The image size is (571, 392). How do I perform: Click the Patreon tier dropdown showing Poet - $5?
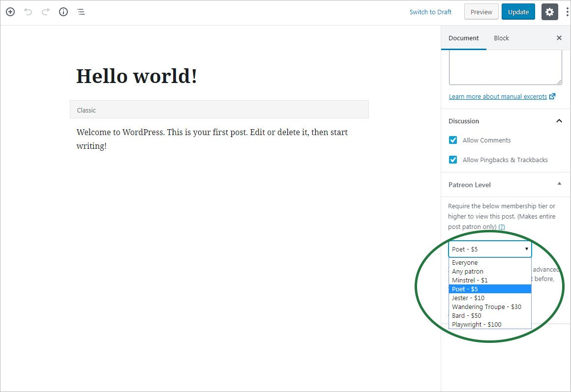click(490, 249)
